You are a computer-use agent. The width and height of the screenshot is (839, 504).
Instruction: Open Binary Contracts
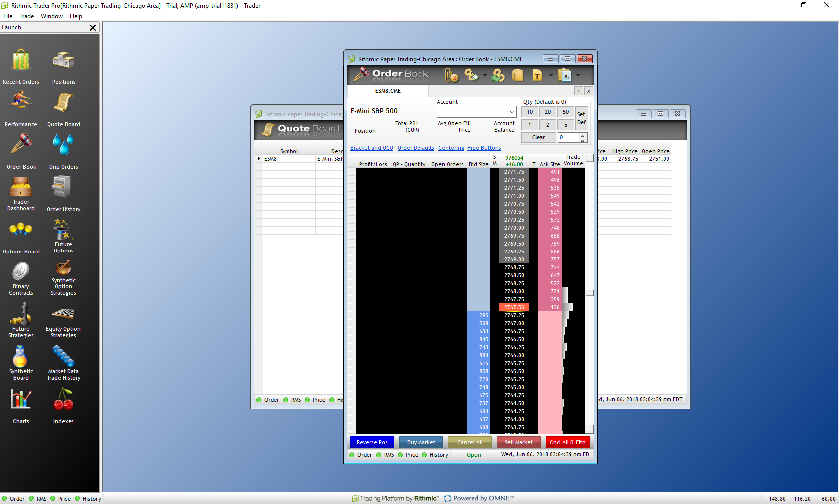[x=21, y=278]
